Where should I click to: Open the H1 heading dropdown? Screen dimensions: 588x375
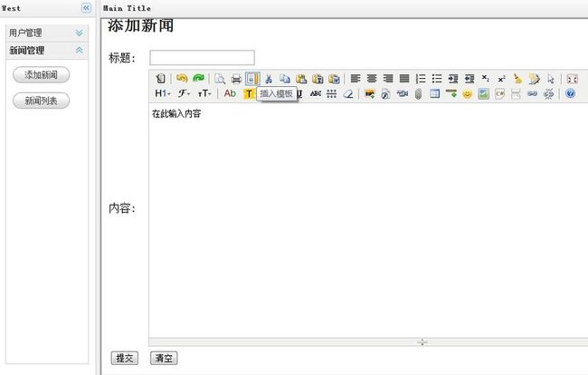(163, 93)
